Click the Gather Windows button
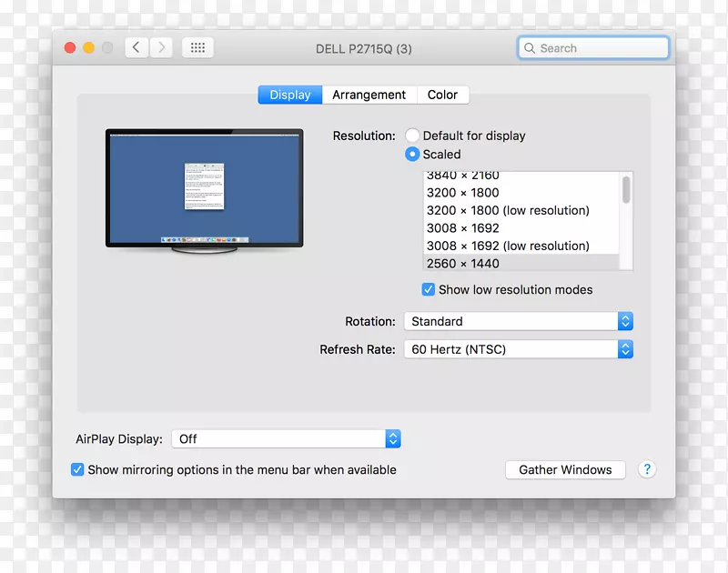The height and width of the screenshot is (573, 728). (565, 469)
